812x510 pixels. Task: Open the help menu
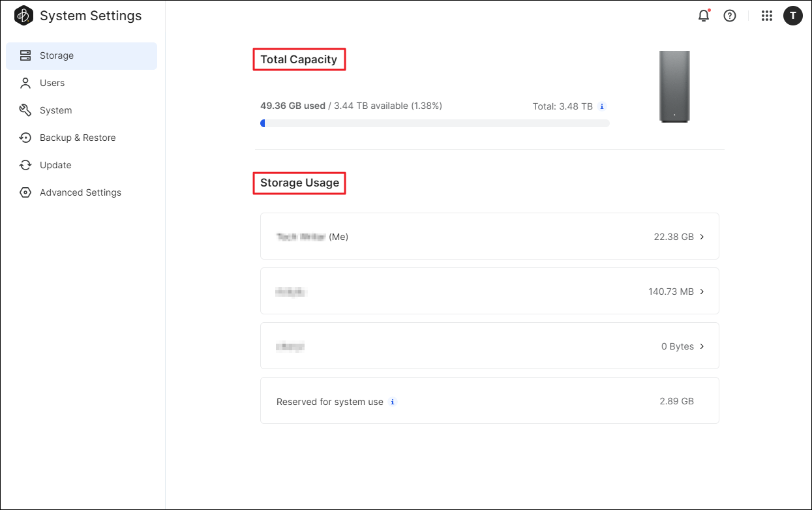click(729, 16)
